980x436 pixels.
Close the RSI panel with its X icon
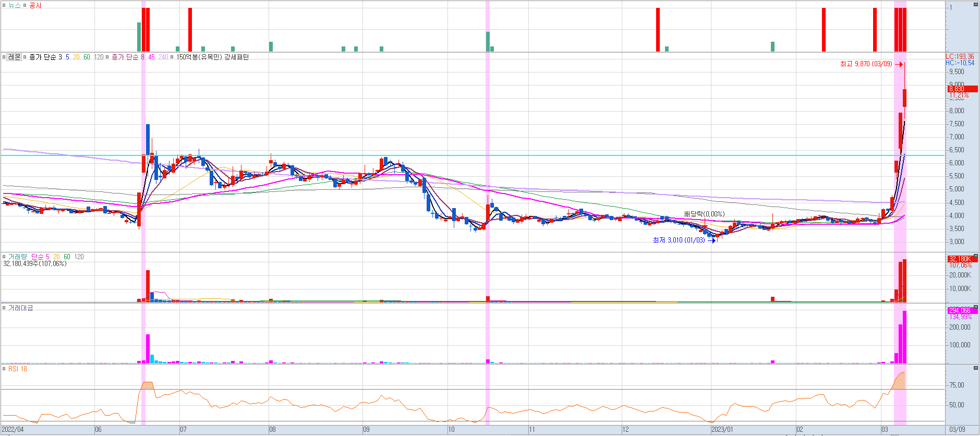coord(975,368)
